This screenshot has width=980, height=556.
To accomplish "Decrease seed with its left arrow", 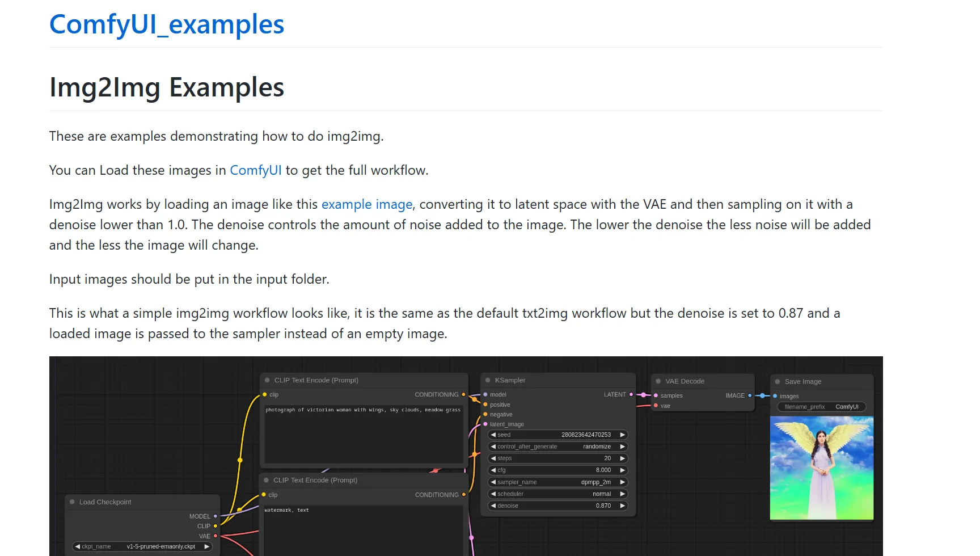I will [x=493, y=435].
